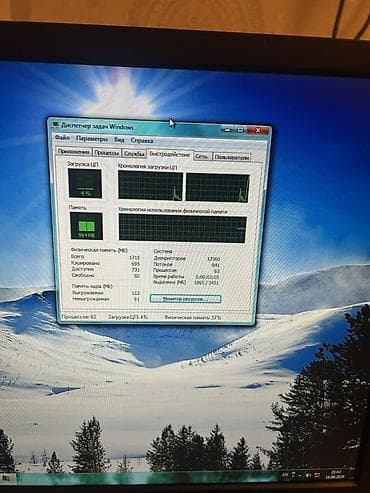
Task: Click the Выгружаемая kernel memory label
Action: coord(88,293)
